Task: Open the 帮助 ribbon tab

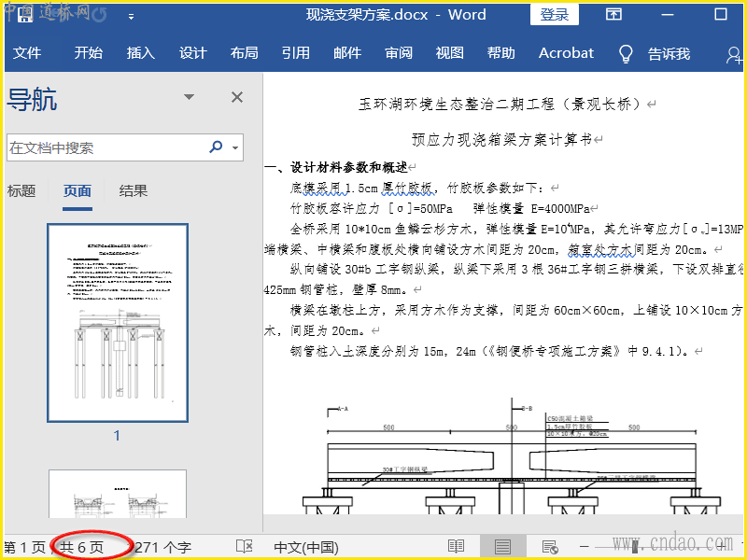Action: pos(501,53)
